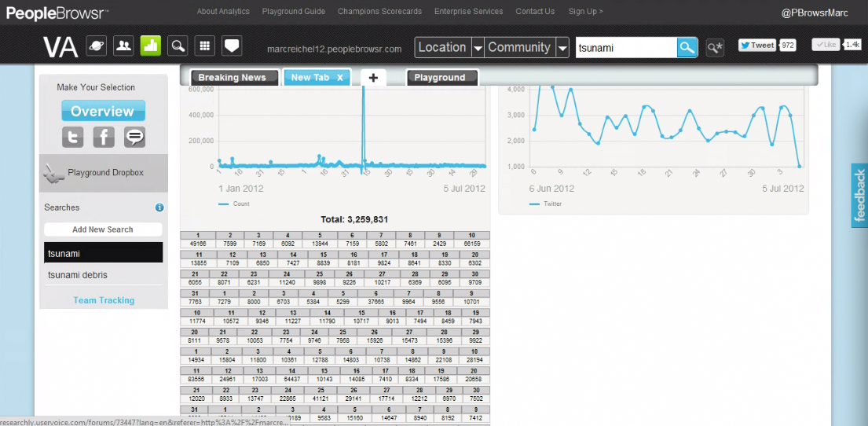Open the advanced search star icon
The height and width of the screenshot is (426, 868).
point(715,48)
